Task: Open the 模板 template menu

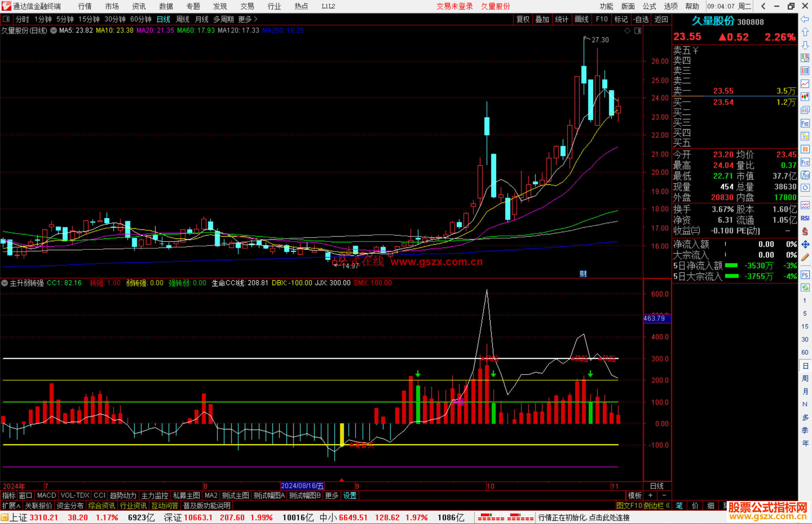Action: pos(635,495)
